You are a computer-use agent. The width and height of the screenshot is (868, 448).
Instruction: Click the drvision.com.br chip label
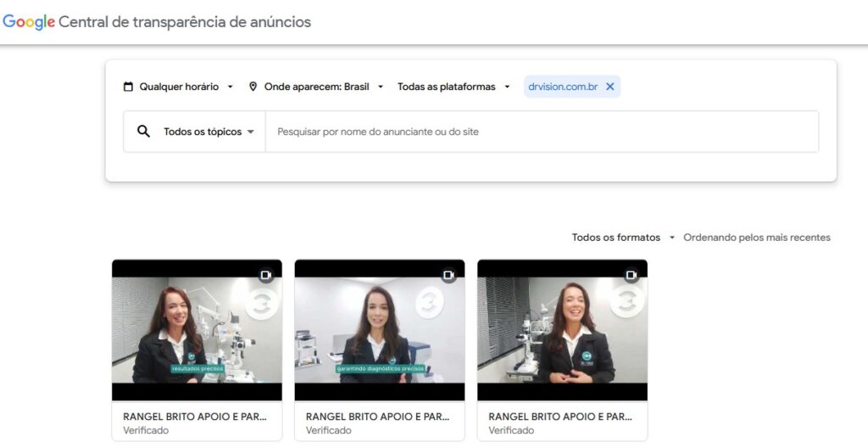563,87
